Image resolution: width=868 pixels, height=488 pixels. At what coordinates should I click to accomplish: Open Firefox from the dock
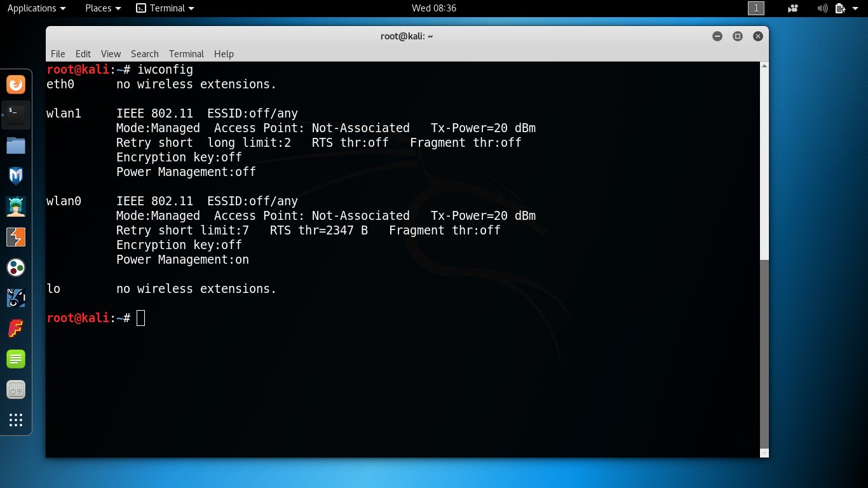coord(16,85)
